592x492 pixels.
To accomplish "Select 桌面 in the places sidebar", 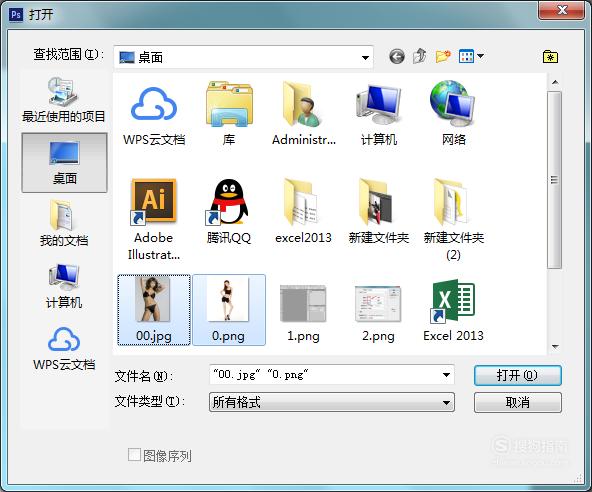I will tap(64, 162).
